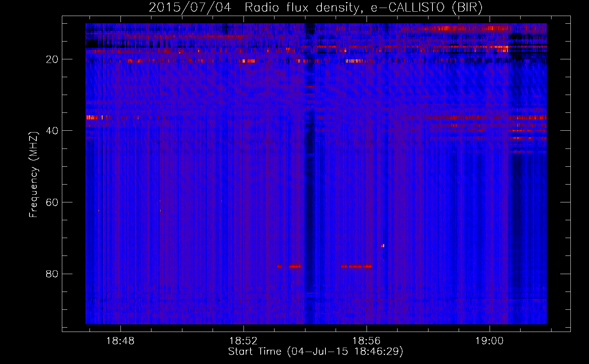The image size is (589, 364).
Task: Select the "60" frequency tick label
Action: [52, 202]
